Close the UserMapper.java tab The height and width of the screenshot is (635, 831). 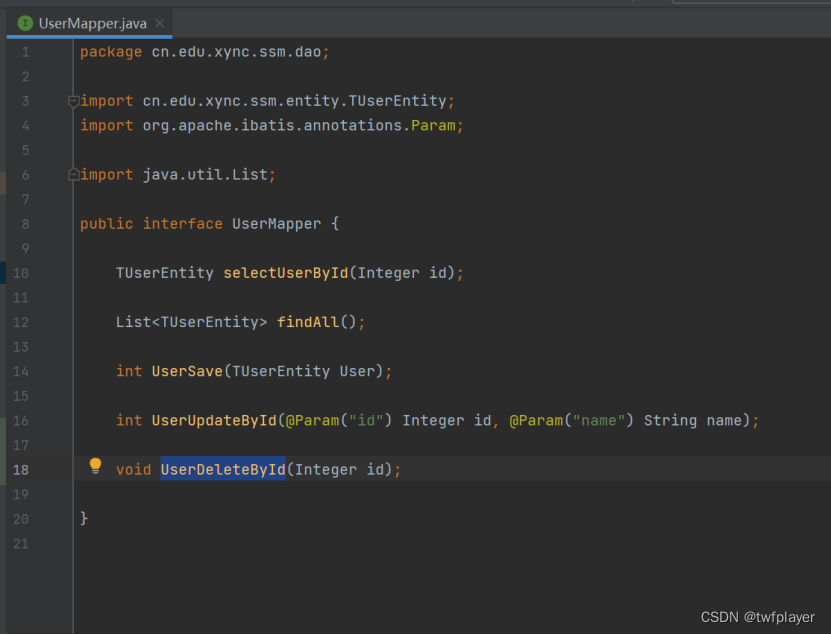click(160, 23)
